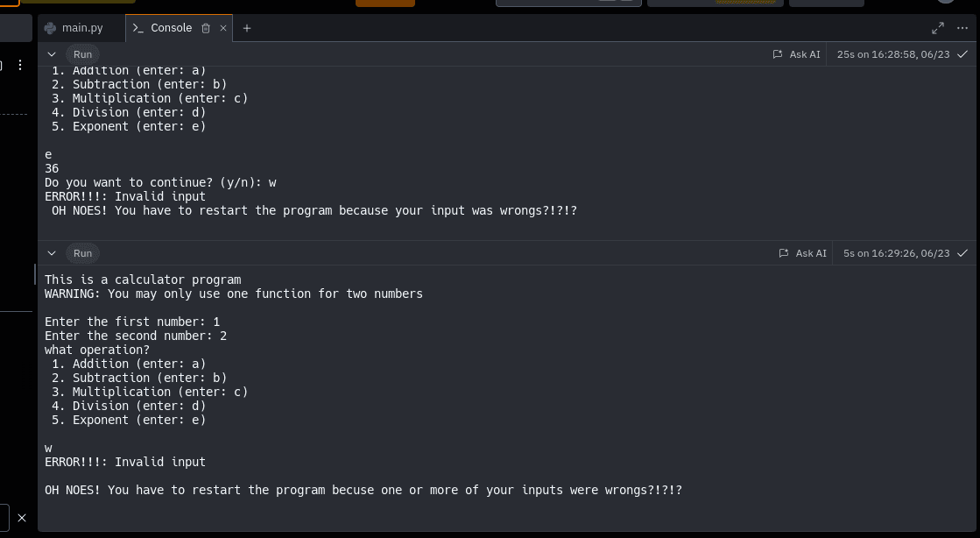Click the X icon at bottom-left sidebar
Viewport: 980px width, 538px height.
point(22,518)
